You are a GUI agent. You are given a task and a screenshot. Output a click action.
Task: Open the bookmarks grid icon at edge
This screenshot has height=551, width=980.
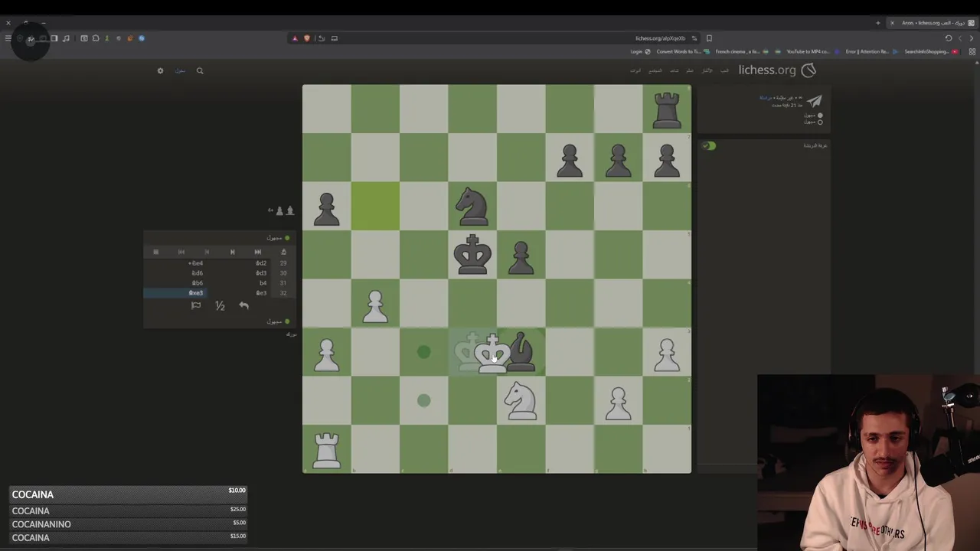click(x=972, y=51)
